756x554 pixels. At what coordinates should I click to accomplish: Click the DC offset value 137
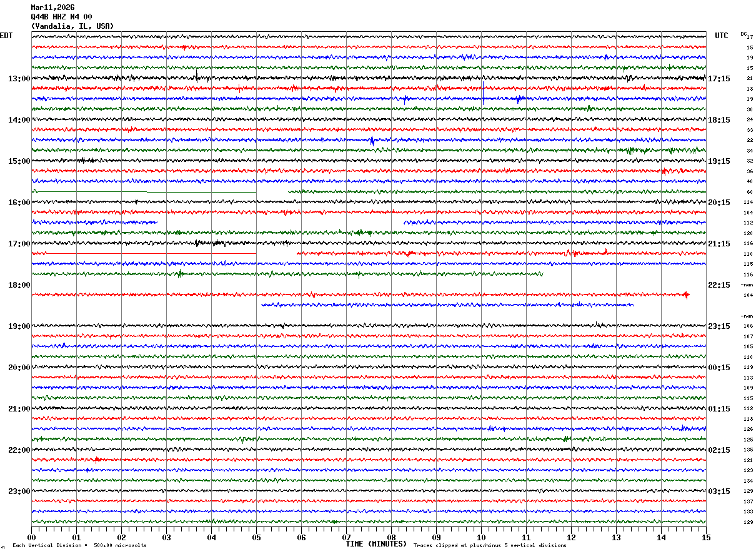[x=748, y=501]
